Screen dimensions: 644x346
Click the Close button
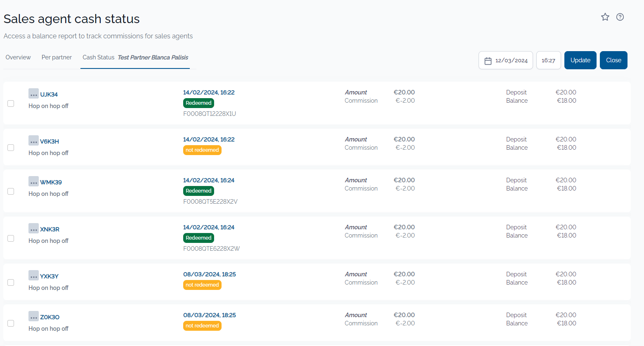point(613,60)
